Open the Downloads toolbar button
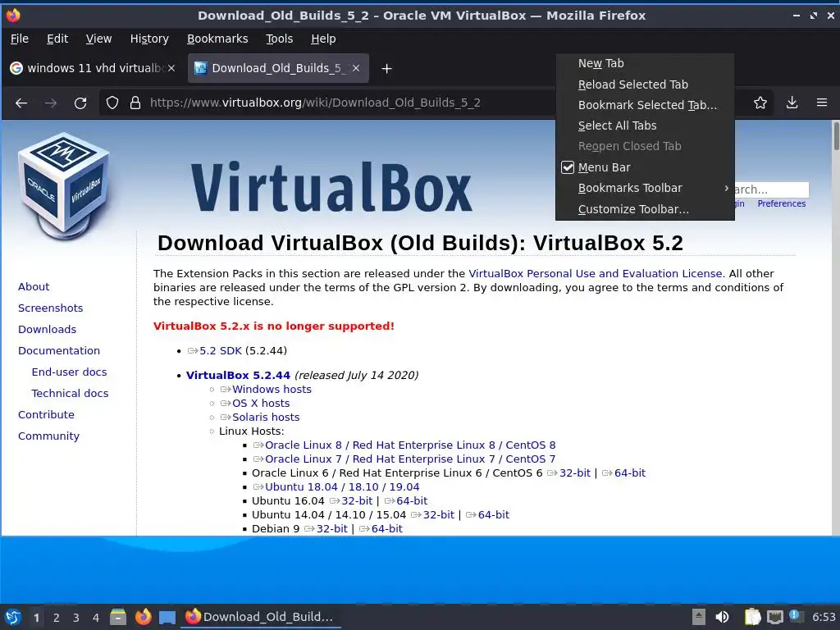This screenshot has height=630, width=840. (792, 103)
